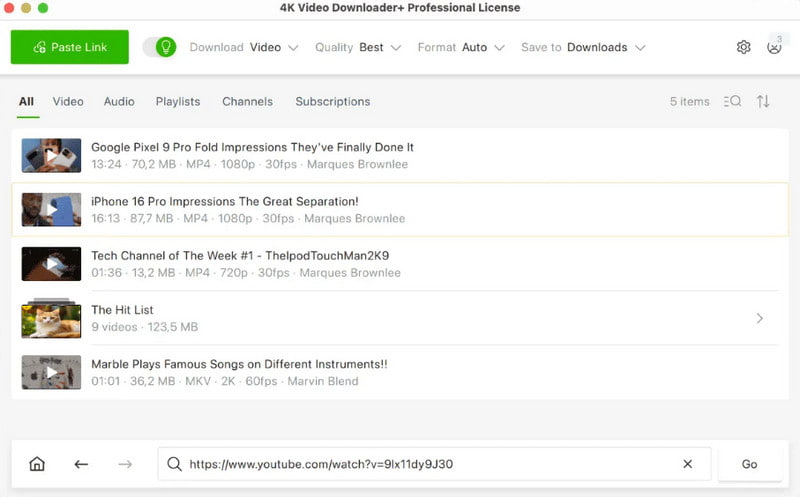Select 'Google Pixel 9 Pro Fold Impressions' title
This screenshot has width=800, height=497.
253,147
